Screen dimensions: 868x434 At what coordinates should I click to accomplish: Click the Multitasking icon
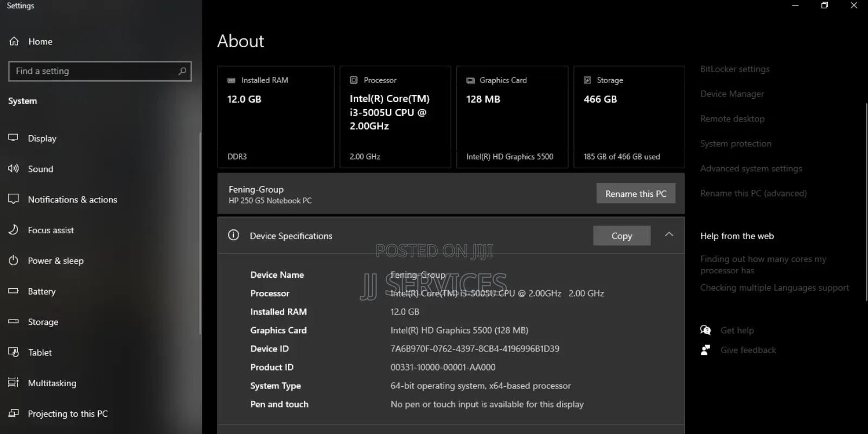[14, 382]
